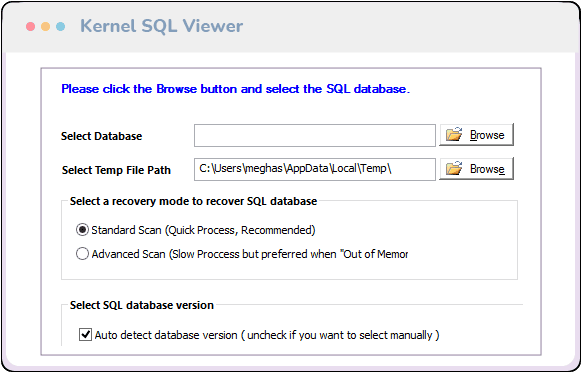
Task: Click the red dot in the title bar
Action: pos(30,26)
